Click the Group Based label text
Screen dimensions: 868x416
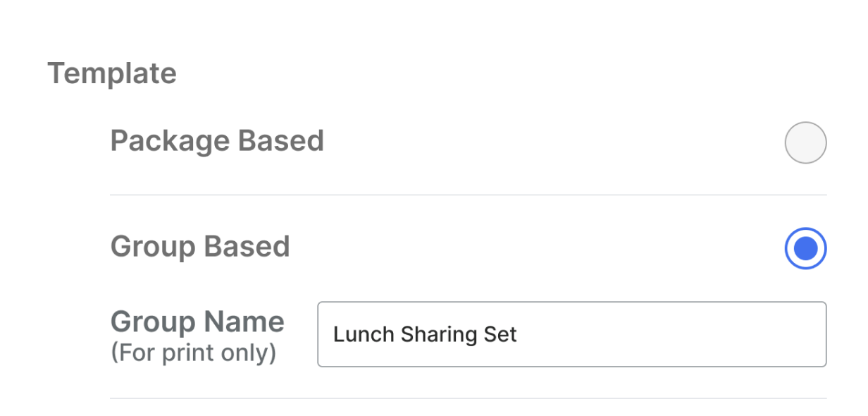tap(200, 247)
